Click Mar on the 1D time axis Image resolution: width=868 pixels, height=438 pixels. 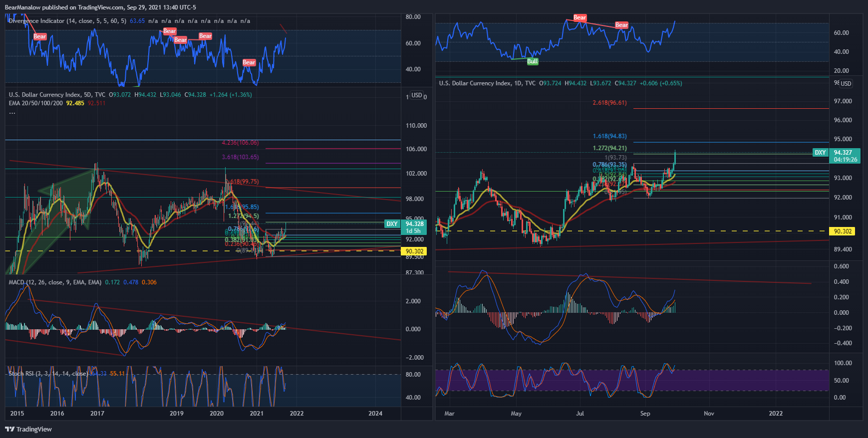point(449,413)
